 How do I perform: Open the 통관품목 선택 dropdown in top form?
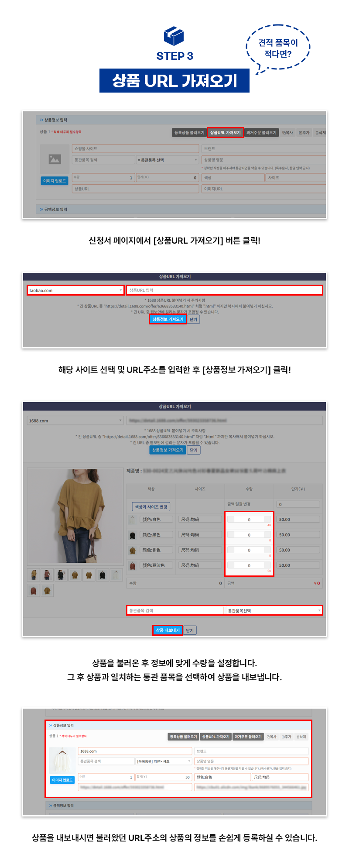click(x=168, y=160)
